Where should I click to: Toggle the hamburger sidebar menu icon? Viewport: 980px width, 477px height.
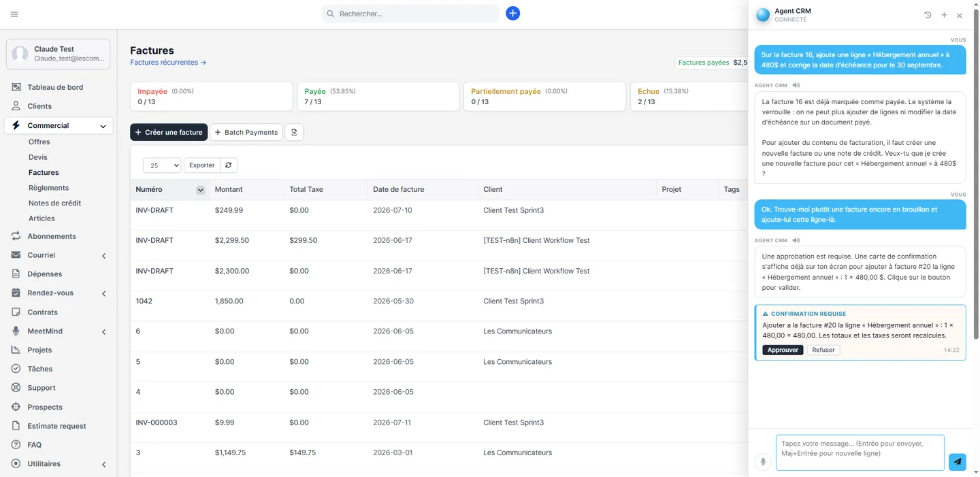click(x=14, y=14)
